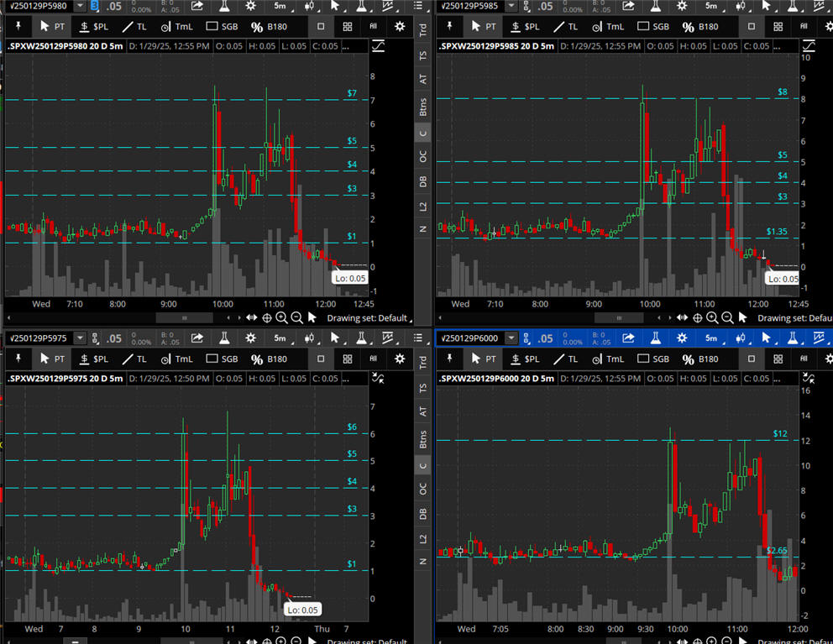Pin the drawing toolbar in P5980 chart
This screenshot has height=644, width=833.
click(x=18, y=26)
